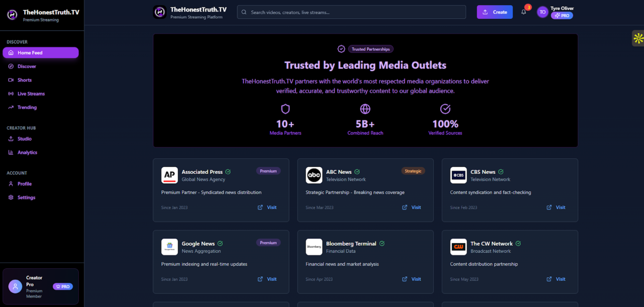
Task: Click the CBS News verified checkmark
Action: (x=501, y=172)
